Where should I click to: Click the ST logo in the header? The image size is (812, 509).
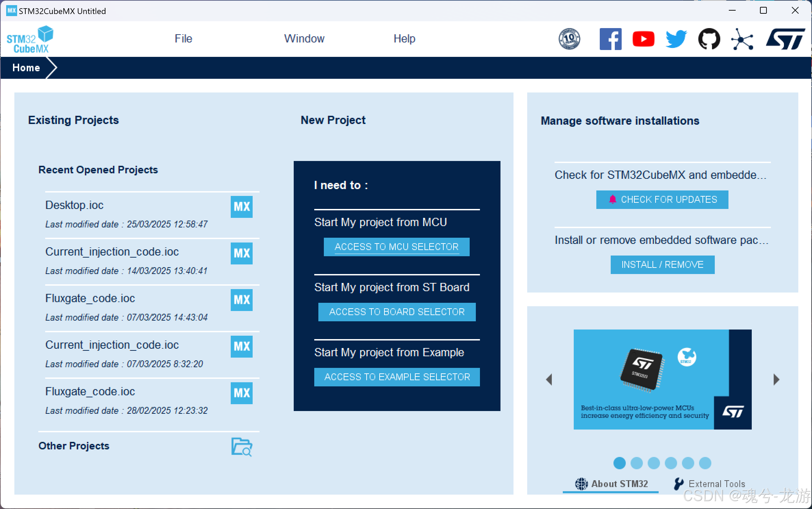coord(785,39)
